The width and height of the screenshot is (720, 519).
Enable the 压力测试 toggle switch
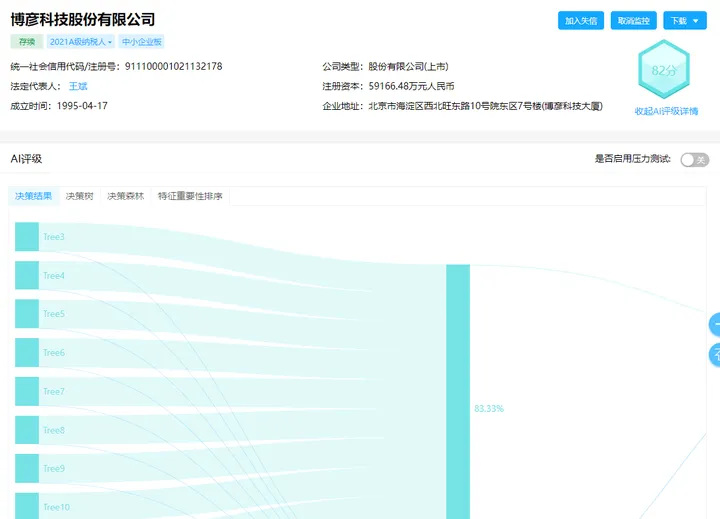[694, 159]
